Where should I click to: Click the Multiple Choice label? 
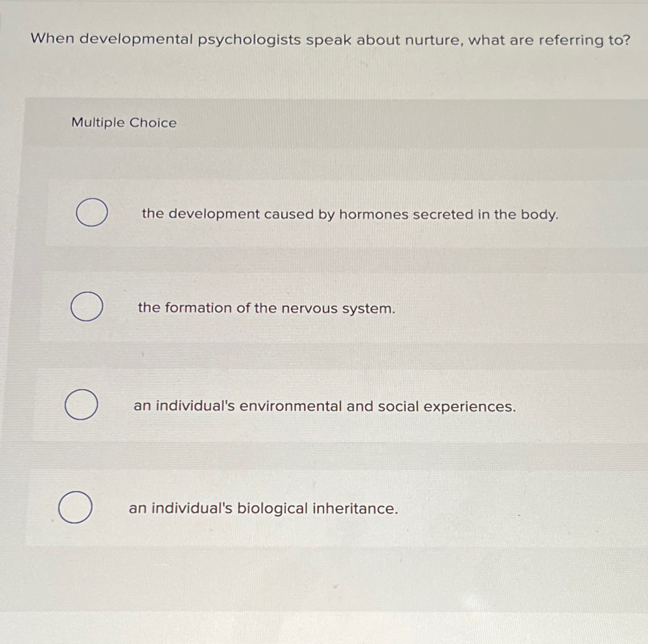click(123, 122)
